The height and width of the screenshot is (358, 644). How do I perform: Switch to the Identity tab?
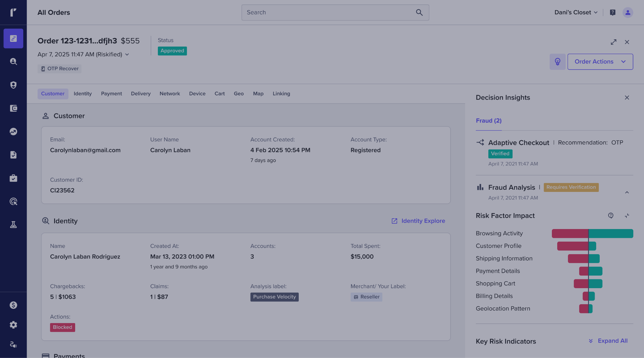coord(83,94)
